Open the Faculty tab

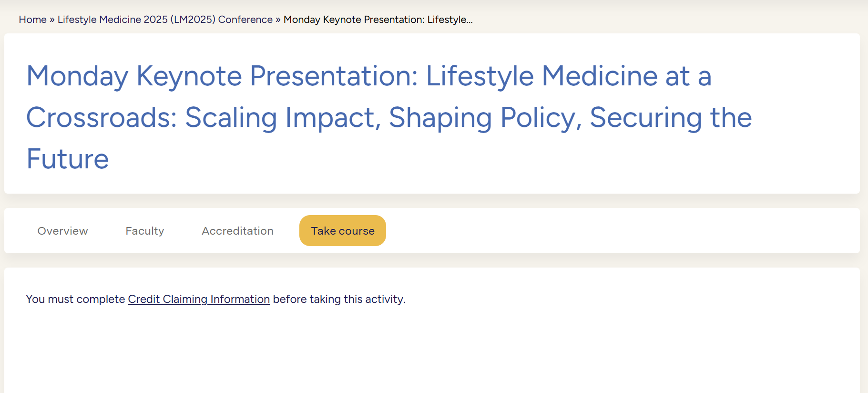pyautogui.click(x=144, y=231)
